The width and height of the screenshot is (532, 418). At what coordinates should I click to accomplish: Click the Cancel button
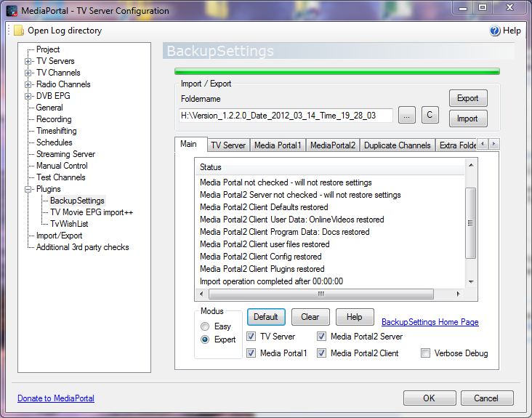click(x=487, y=398)
